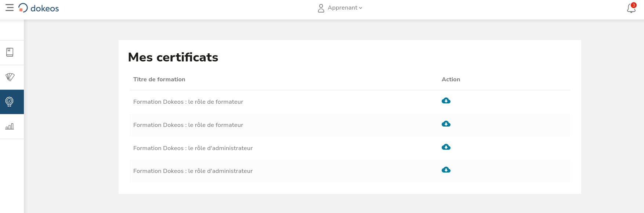
Task: Open the notifications bell
Action: (631, 8)
